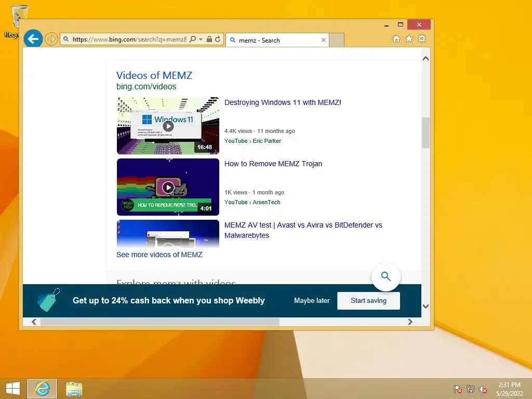
Task: Click the horizontal scrollbar thumb
Action: [x=160, y=322]
